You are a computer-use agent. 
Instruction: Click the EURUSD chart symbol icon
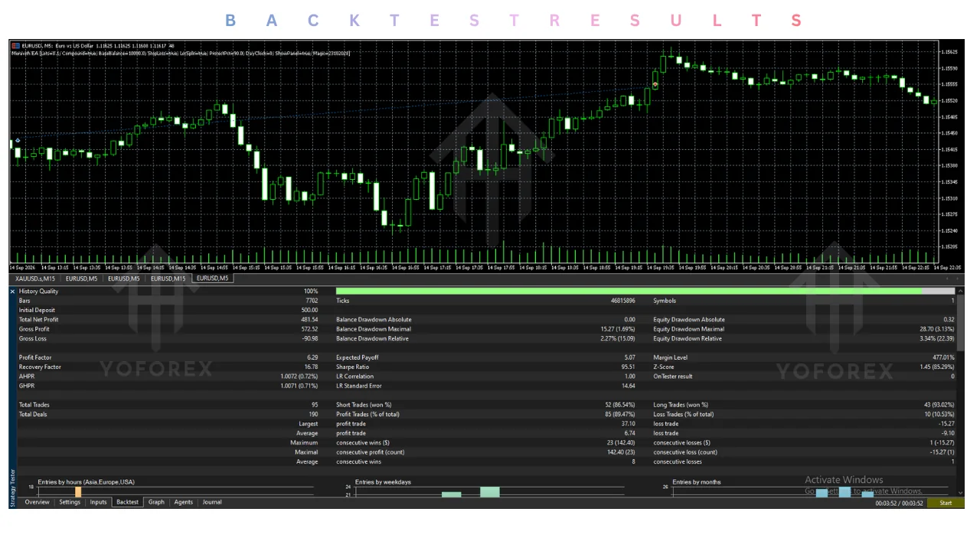(15, 46)
